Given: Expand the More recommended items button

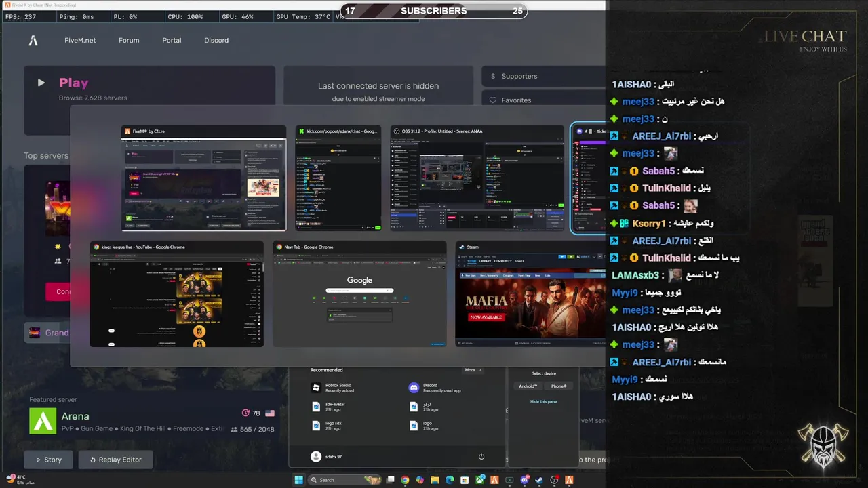Looking at the screenshot, I should [x=473, y=370].
